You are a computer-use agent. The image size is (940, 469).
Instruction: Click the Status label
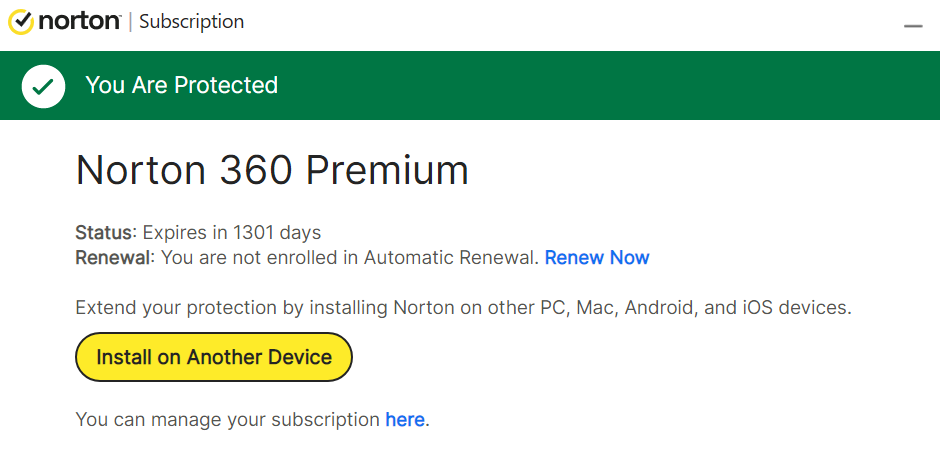[x=103, y=233]
